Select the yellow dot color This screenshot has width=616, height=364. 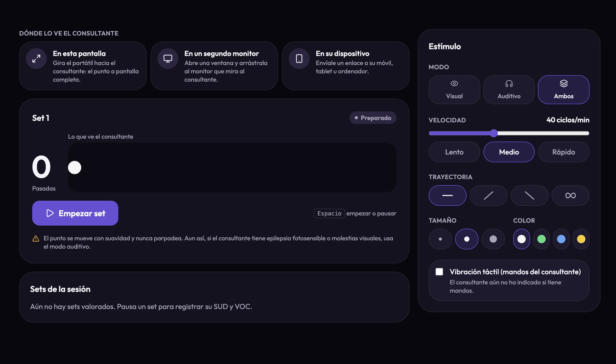click(x=581, y=239)
